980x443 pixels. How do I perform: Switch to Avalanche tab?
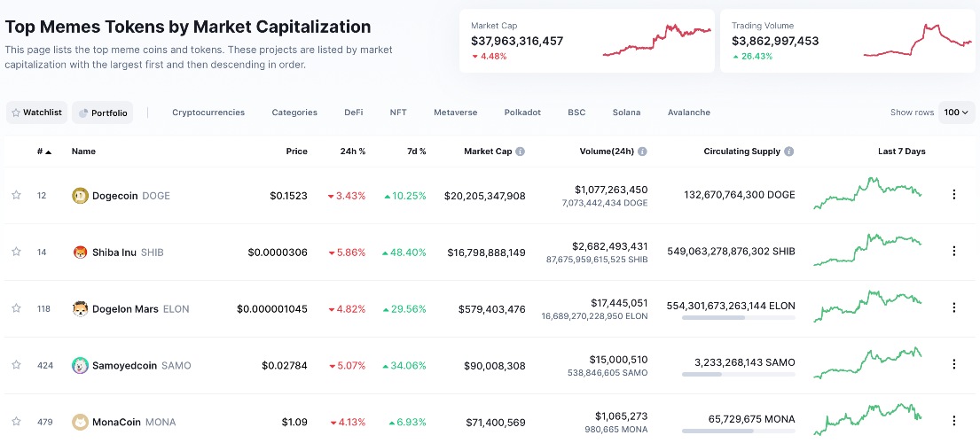coord(689,113)
